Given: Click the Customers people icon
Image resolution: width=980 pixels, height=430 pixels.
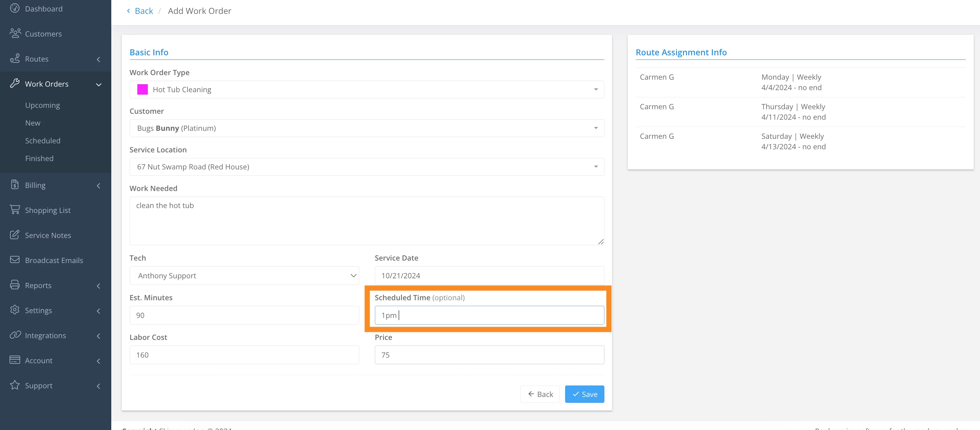Looking at the screenshot, I should (15, 33).
